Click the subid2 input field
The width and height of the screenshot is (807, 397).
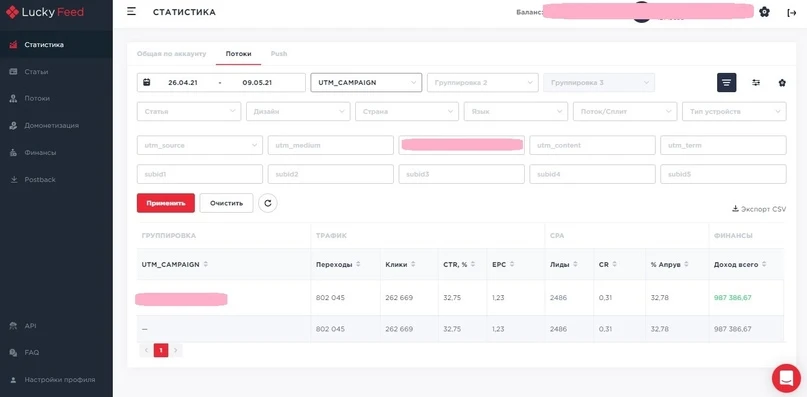pyautogui.click(x=330, y=174)
